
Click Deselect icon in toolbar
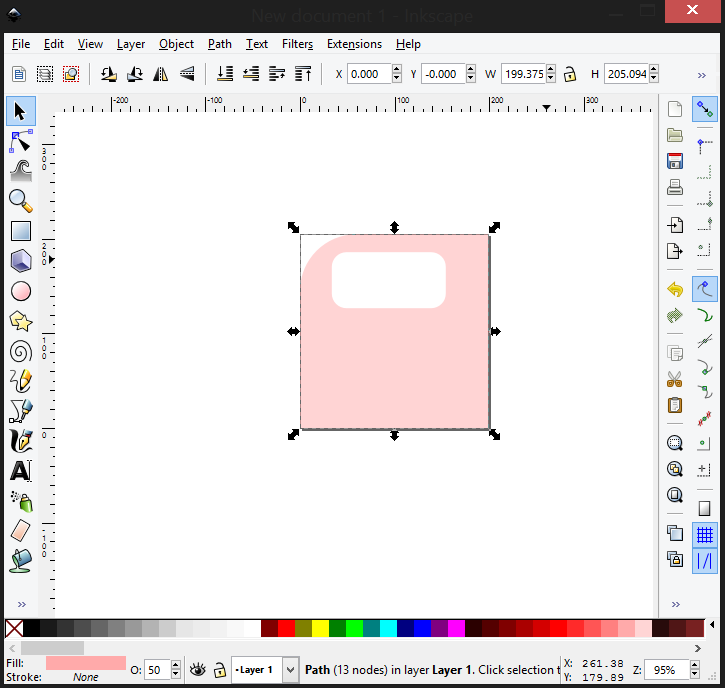pyautogui.click(x=71, y=74)
